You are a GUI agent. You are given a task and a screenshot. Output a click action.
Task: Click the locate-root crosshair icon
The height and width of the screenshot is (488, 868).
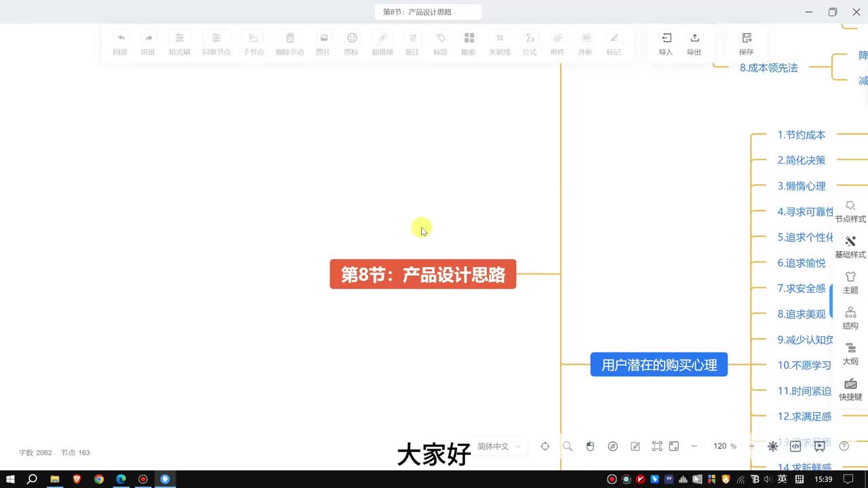(x=545, y=446)
